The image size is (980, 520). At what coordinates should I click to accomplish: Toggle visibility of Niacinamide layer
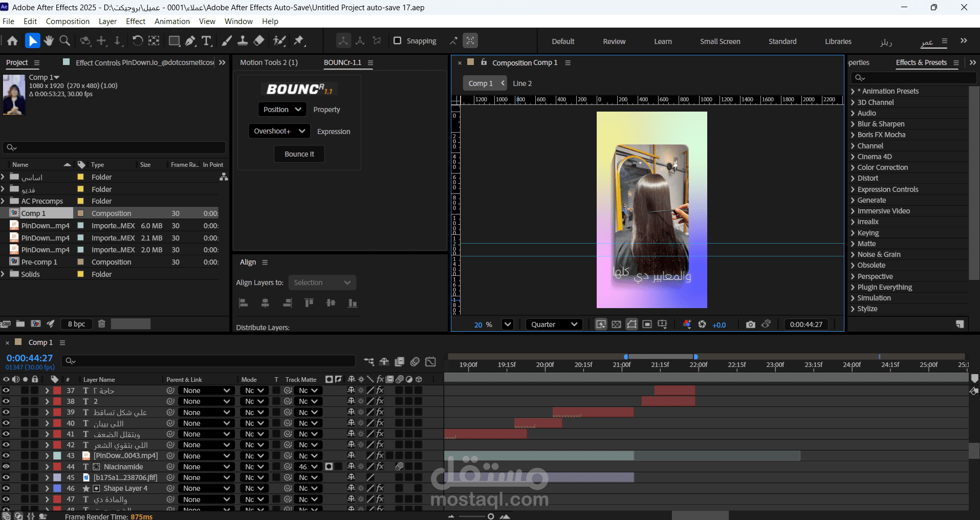tap(6, 467)
